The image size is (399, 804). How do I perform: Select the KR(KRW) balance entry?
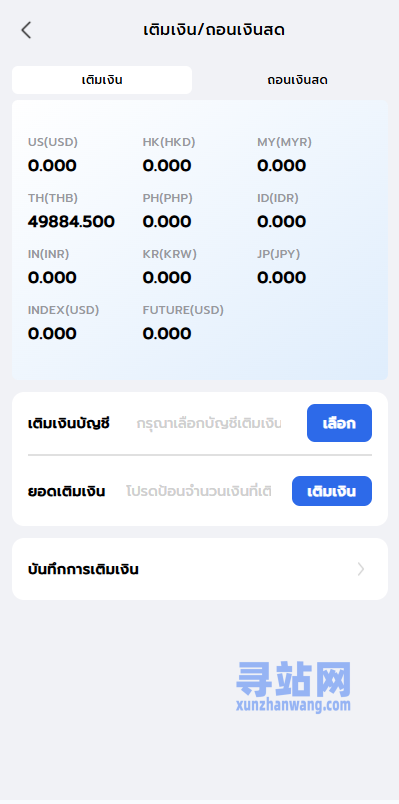pyautogui.click(x=170, y=267)
